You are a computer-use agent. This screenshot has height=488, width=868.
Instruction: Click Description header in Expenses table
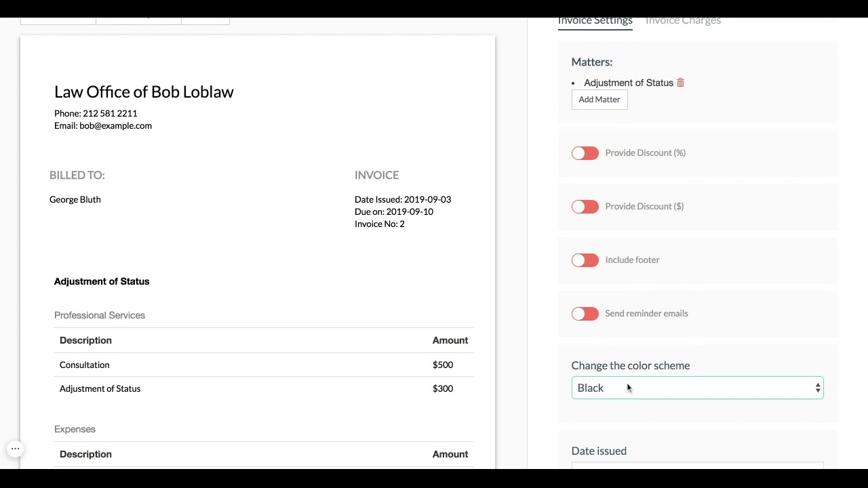(85, 454)
